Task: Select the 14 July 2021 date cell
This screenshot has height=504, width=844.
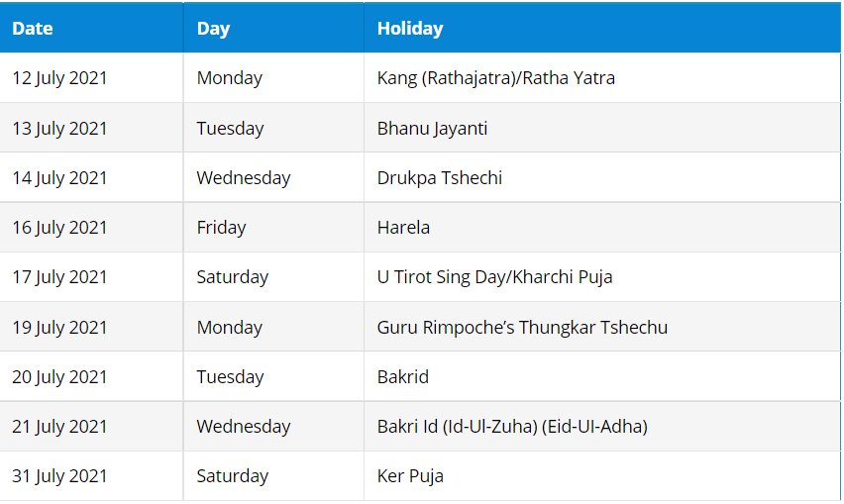Action: [x=59, y=178]
